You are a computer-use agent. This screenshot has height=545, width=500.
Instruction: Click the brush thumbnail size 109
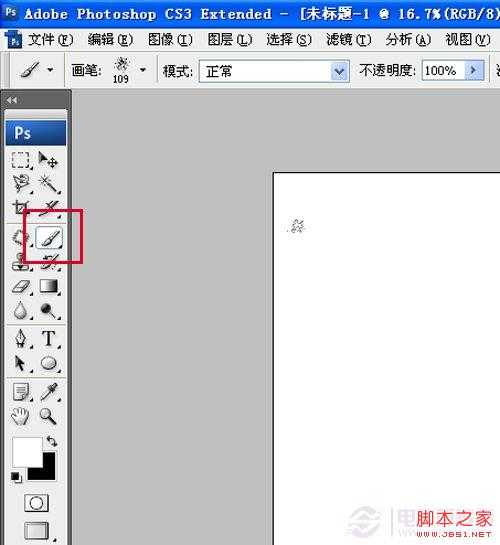coord(121,70)
